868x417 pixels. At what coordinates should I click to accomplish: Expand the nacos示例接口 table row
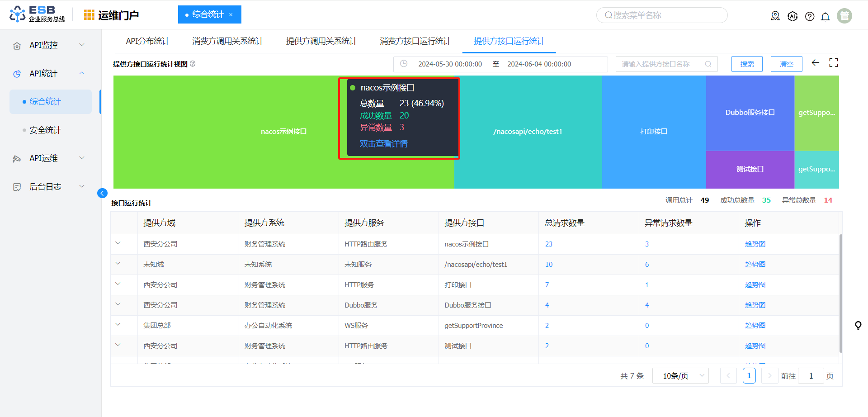tap(118, 243)
